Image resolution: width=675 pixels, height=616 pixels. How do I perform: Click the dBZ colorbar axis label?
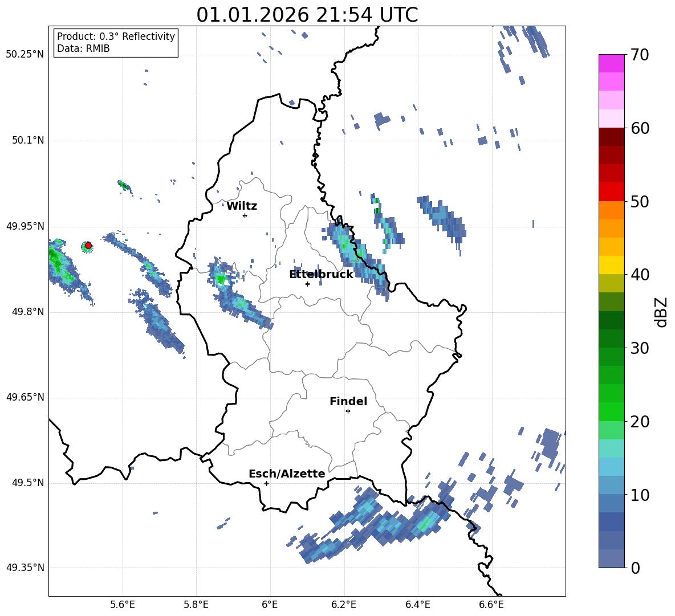coord(661,312)
